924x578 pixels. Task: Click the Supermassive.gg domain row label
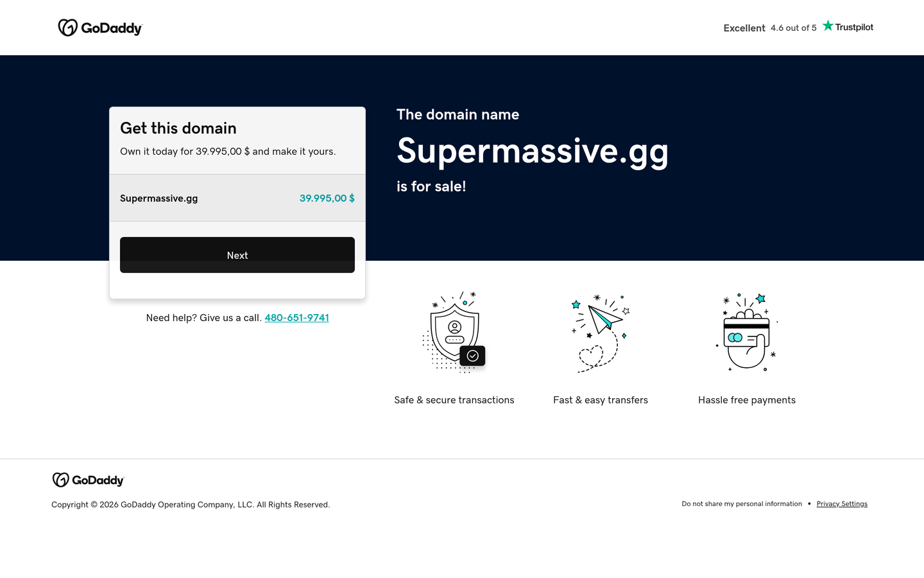[x=159, y=198]
